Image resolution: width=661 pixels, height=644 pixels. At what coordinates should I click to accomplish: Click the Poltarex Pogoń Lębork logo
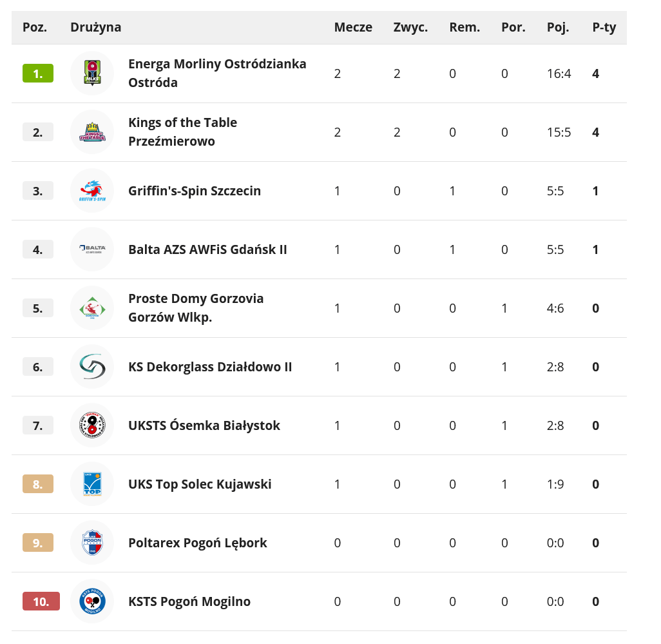pos(92,543)
